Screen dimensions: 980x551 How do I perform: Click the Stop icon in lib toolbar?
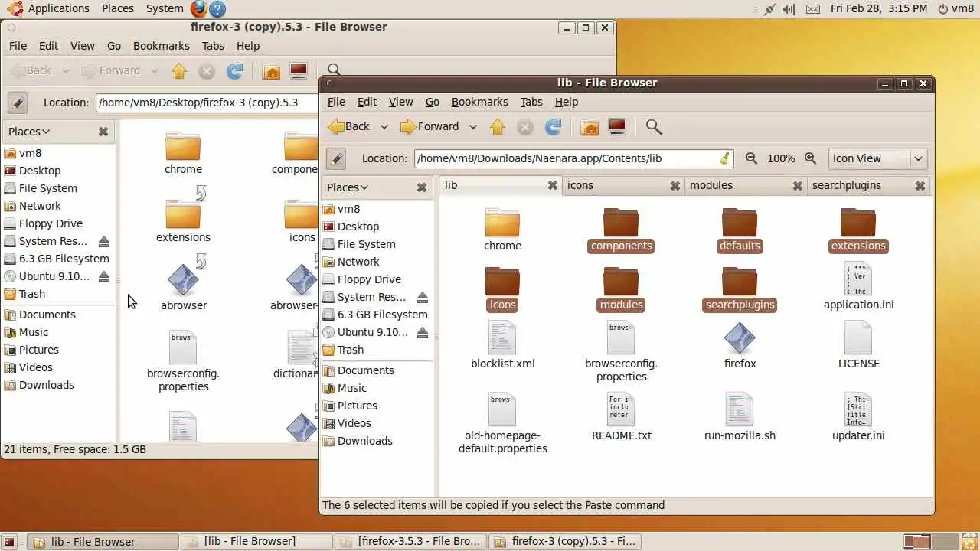point(525,127)
